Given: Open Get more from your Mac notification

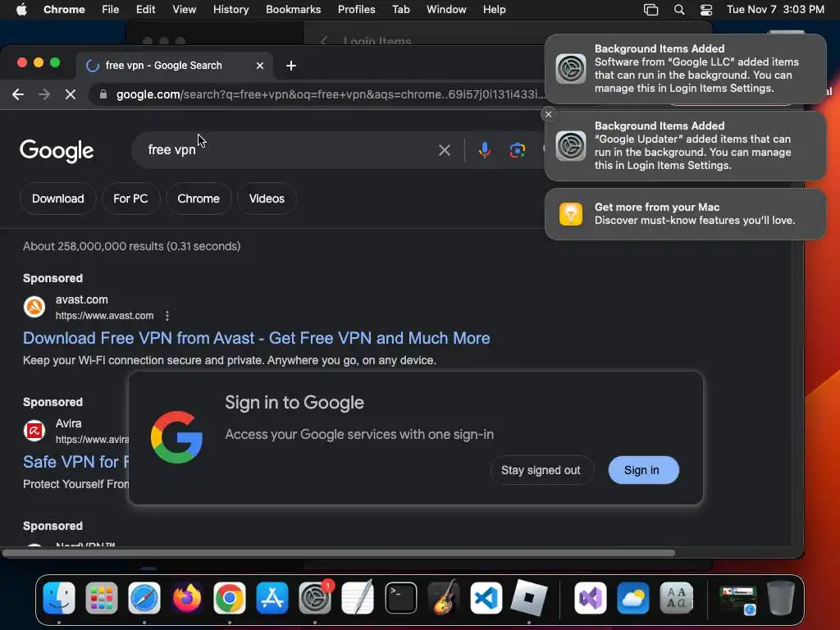Looking at the screenshot, I should (685, 214).
